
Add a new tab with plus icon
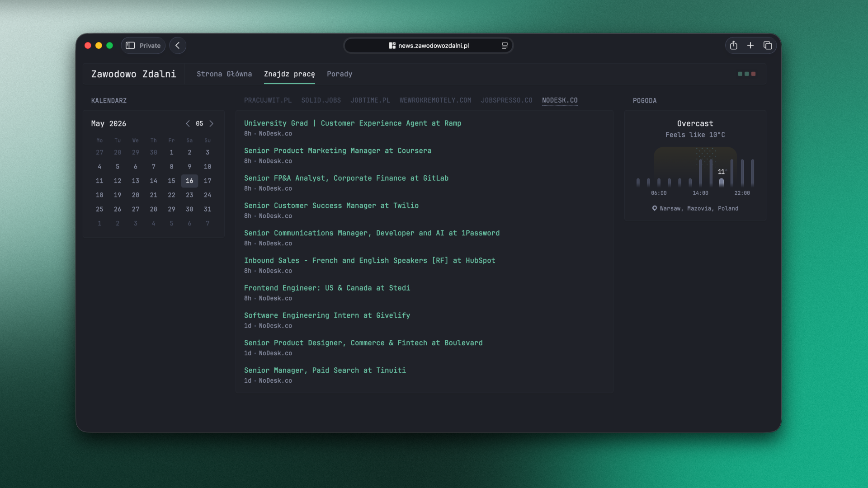750,46
